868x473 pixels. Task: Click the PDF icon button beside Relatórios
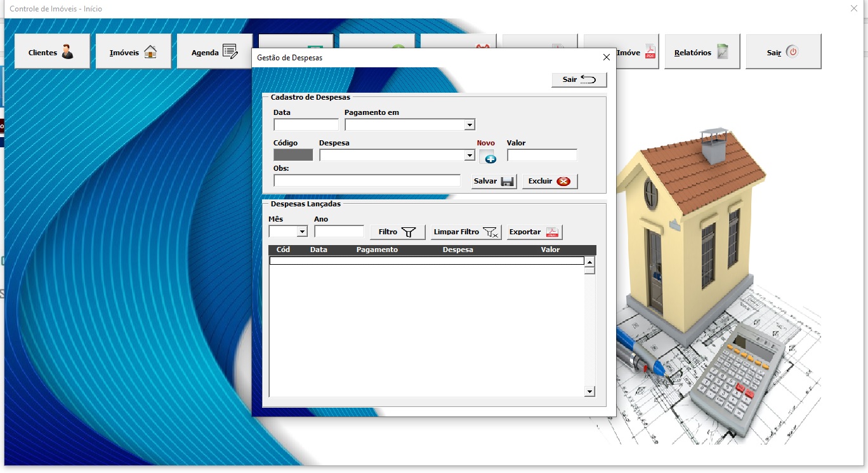coord(637,52)
